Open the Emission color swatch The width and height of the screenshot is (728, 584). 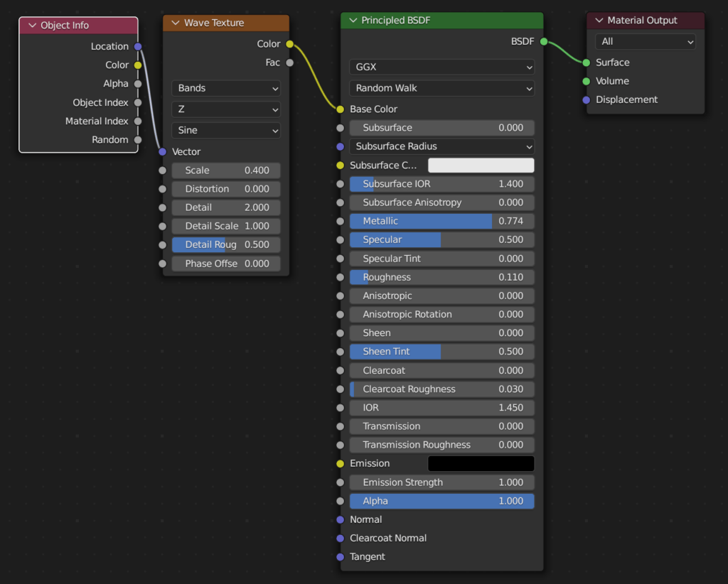pos(481,463)
